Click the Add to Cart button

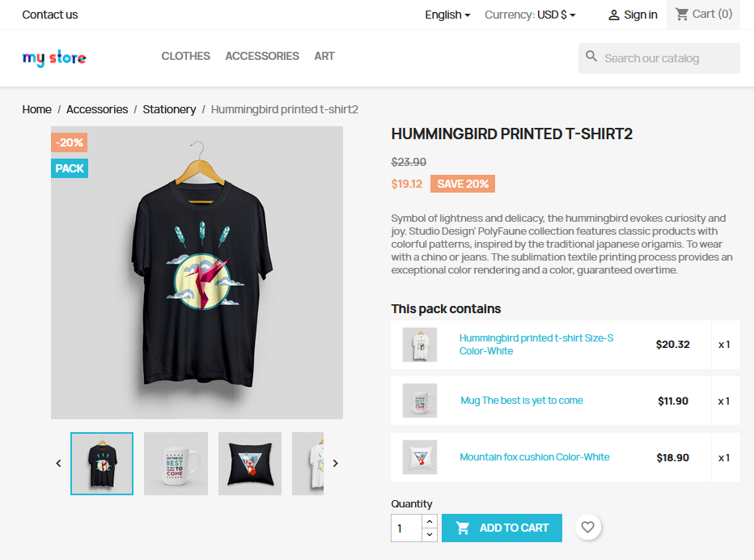(502, 528)
